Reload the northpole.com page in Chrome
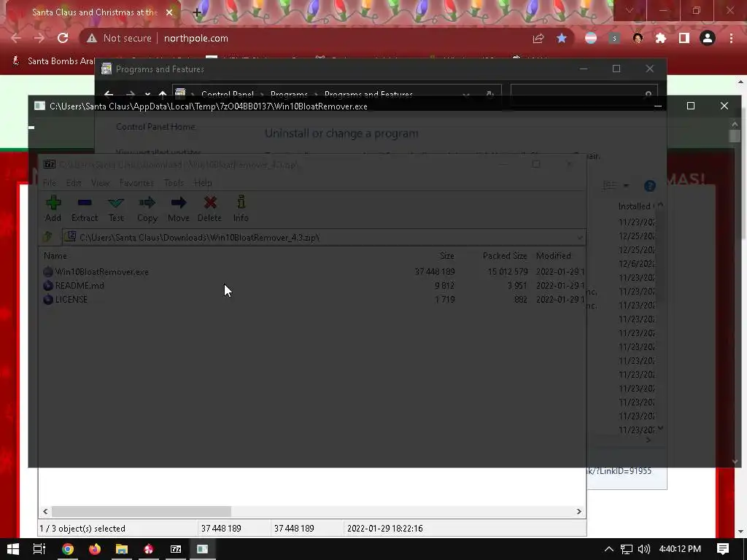The image size is (747, 560). pyautogui.click(x=63, y=38)
